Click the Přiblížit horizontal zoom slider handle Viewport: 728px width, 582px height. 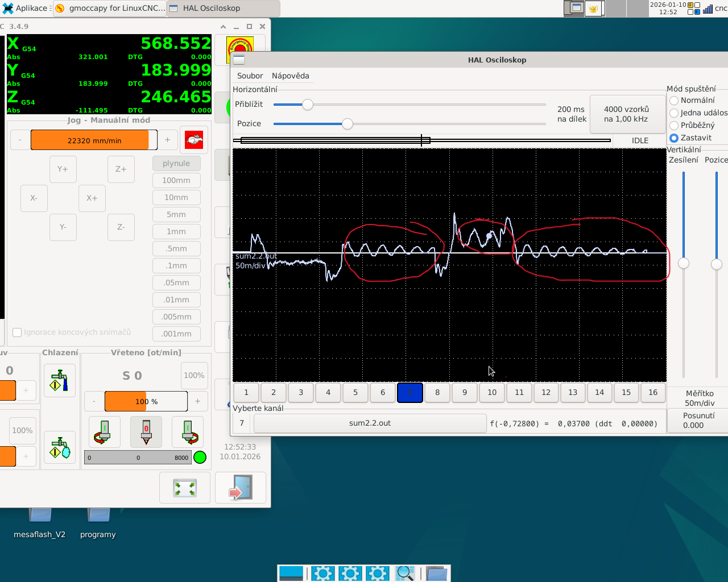tap(308, 105)
